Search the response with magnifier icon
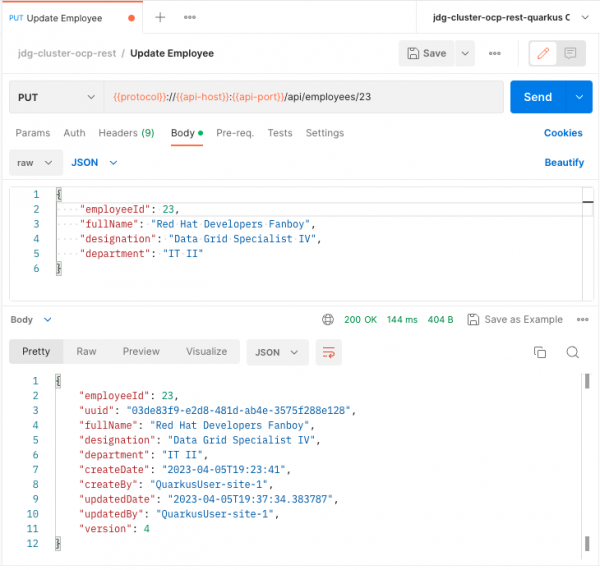The width and height of the screenshot is (600, 570). pos(573,352)
